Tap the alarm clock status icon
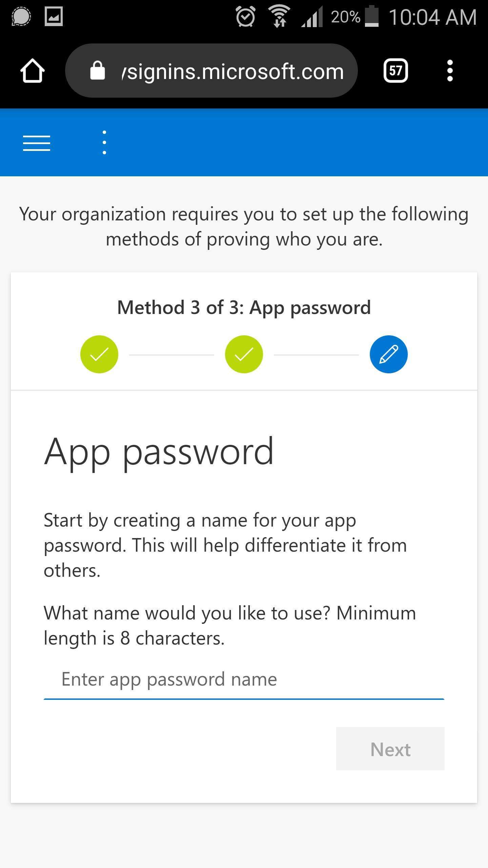Screen dimensions: 488x868 pos(245,16)
